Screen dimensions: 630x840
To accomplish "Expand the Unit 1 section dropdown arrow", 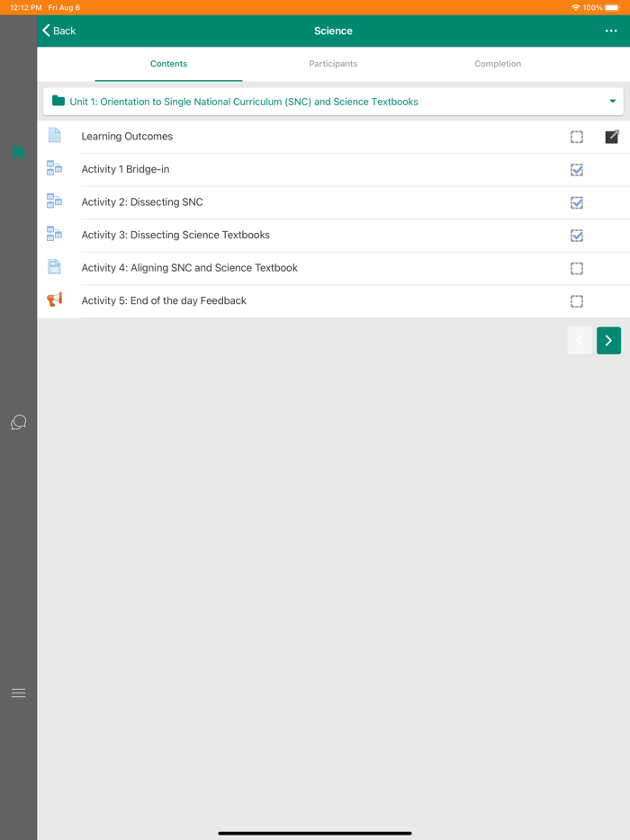I will [612, 102].
